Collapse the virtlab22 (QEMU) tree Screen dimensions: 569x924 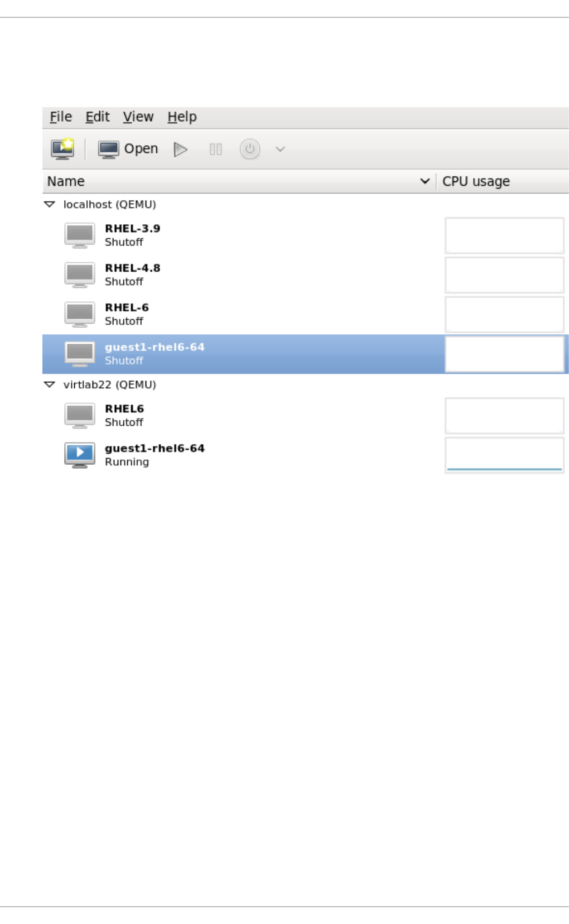click(50, 384)
